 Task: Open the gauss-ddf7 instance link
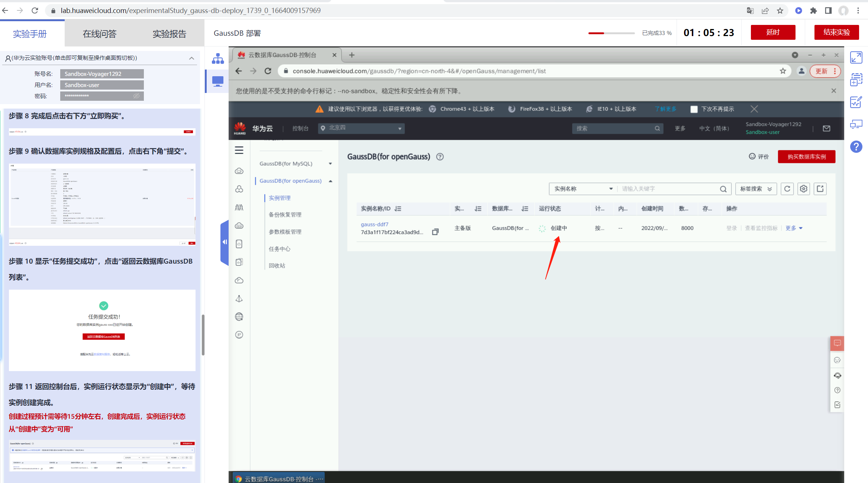point(374,224)
